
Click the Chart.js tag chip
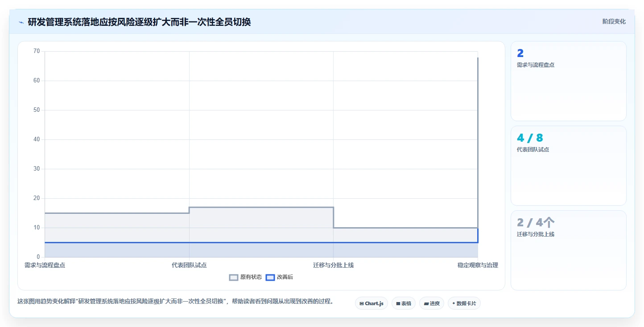point(372,303)
